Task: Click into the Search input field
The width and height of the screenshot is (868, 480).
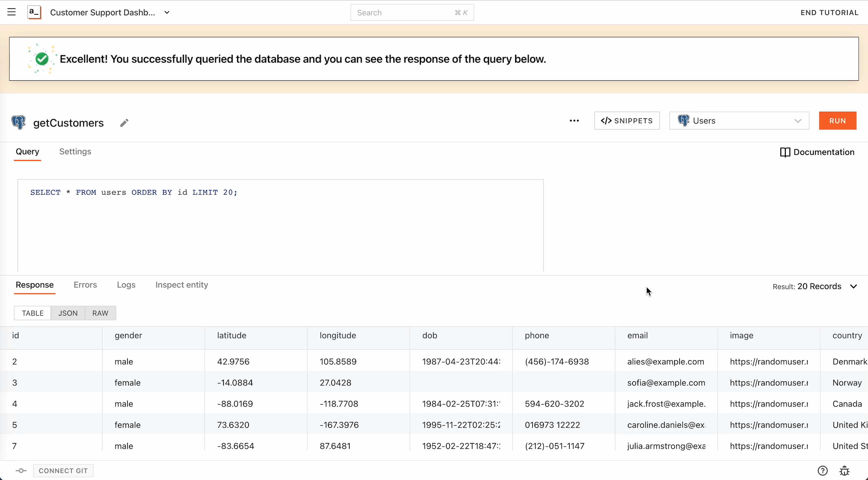Action: coord(404,13)
